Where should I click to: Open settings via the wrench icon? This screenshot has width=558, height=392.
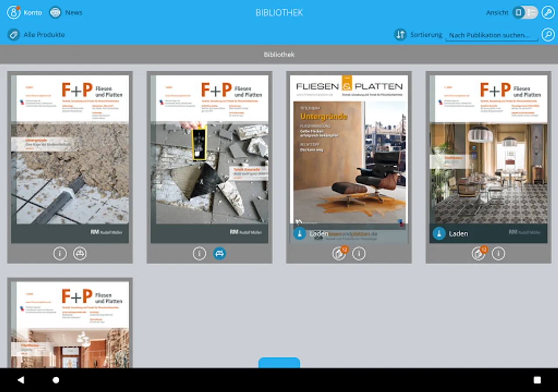pos(548,12)
